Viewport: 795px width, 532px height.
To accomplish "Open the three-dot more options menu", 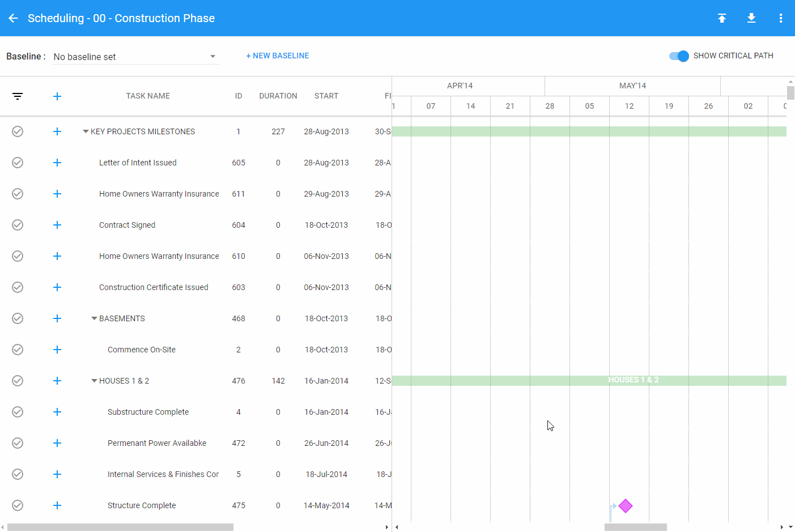I will (x=781, y=18).
